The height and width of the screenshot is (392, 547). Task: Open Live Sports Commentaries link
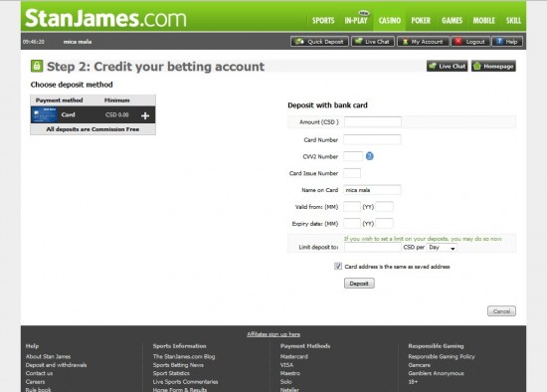pyautogui.click(x=185, y=381)
